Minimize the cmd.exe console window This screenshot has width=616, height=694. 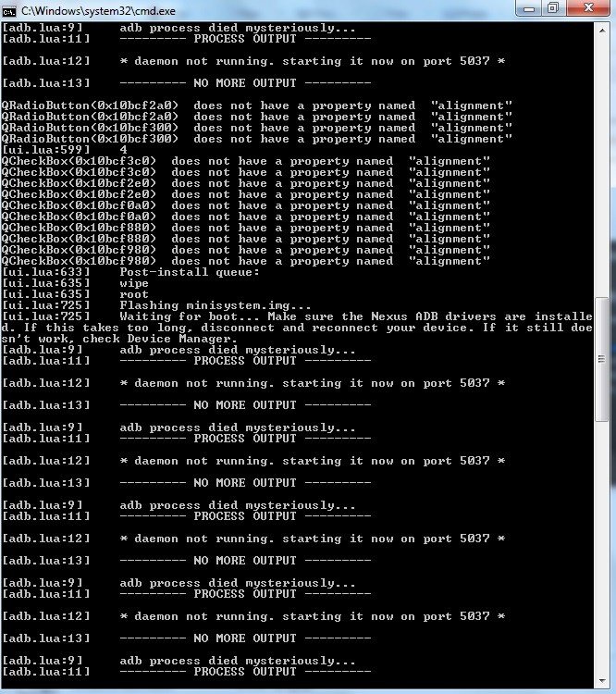pyautogui.click(x=530, y=8)
